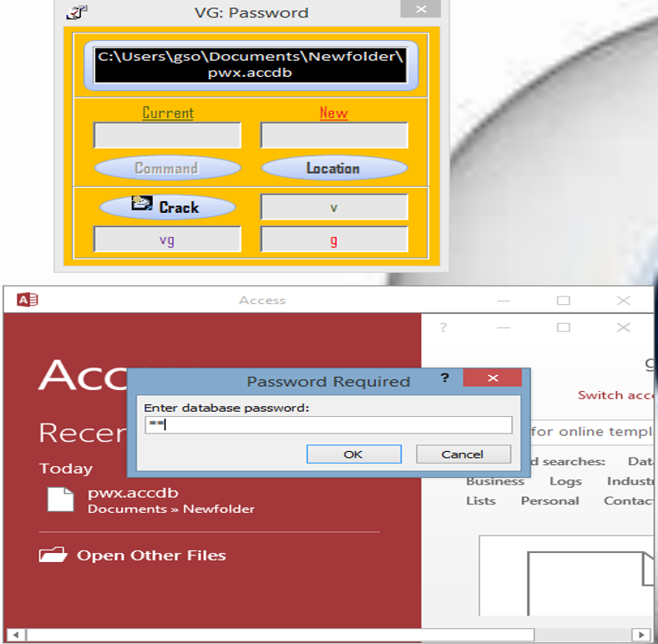Click 'Documents » Newfolder' path text

[171, 509]
